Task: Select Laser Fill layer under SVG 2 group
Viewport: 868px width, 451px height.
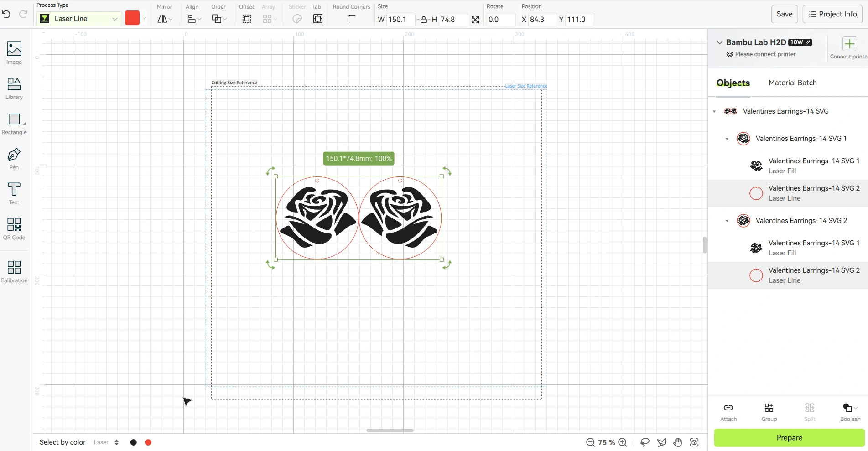Action: pos(788,248)
